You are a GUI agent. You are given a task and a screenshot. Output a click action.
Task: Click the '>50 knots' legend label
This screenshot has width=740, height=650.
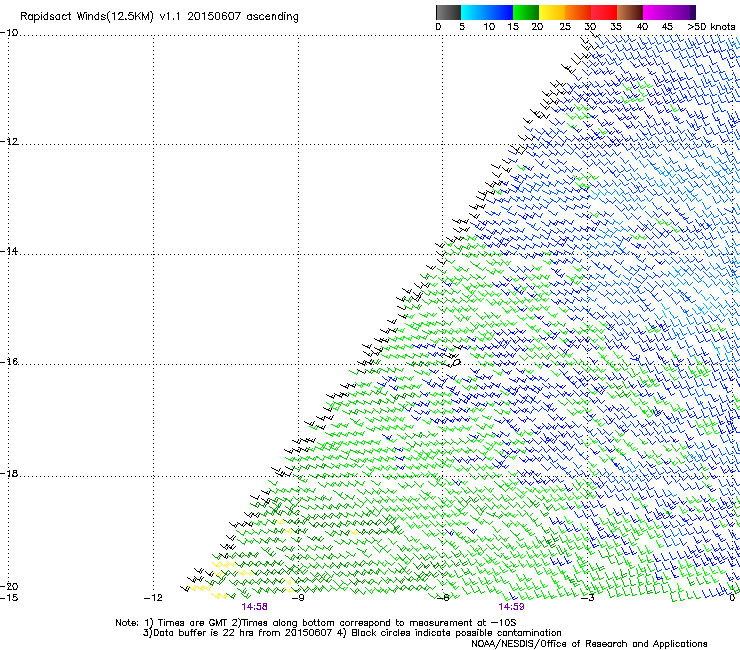coord(711,27)
